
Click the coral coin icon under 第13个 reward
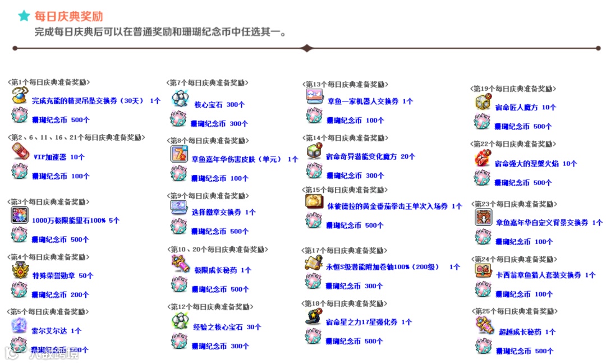pyautogui.click(x=314, y=115)
